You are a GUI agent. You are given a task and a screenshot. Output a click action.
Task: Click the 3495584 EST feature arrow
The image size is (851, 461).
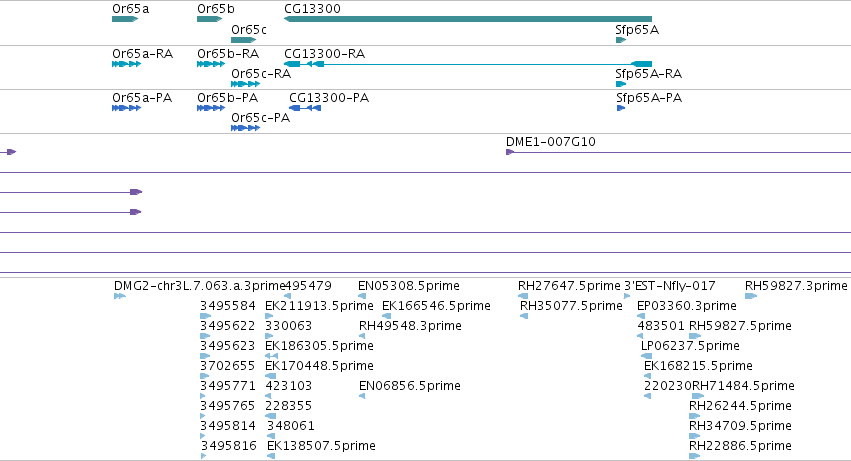(x=205, y=316)
